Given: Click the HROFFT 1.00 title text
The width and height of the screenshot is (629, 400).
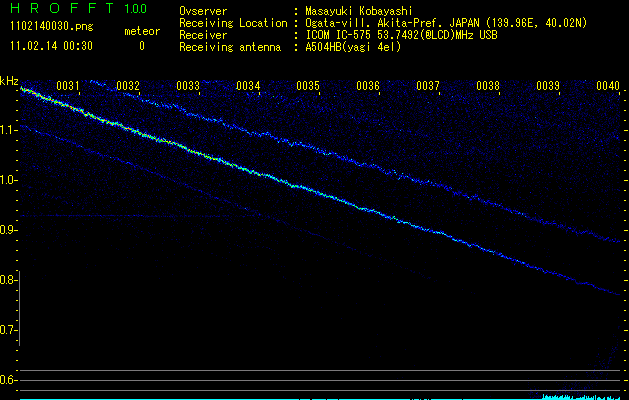Looking at the screenshot, I should tap(79, 8).
